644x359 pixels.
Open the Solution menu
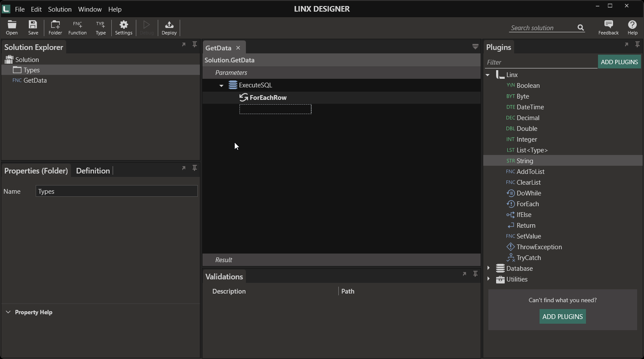coord(60,9)
